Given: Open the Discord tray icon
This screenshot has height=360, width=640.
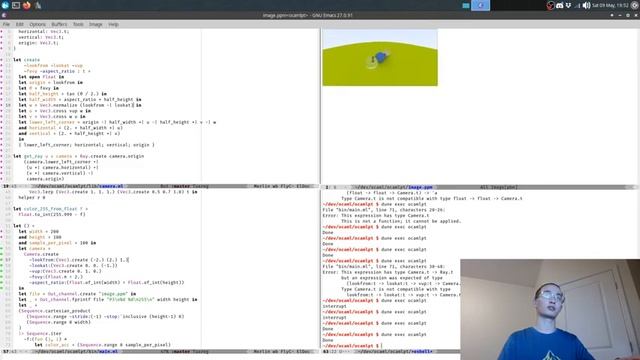Looking at the screenshot, I should (x=560, y=5).
